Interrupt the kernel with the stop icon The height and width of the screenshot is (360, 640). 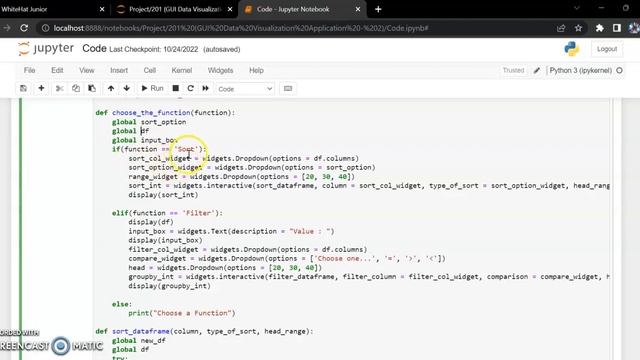176,88
